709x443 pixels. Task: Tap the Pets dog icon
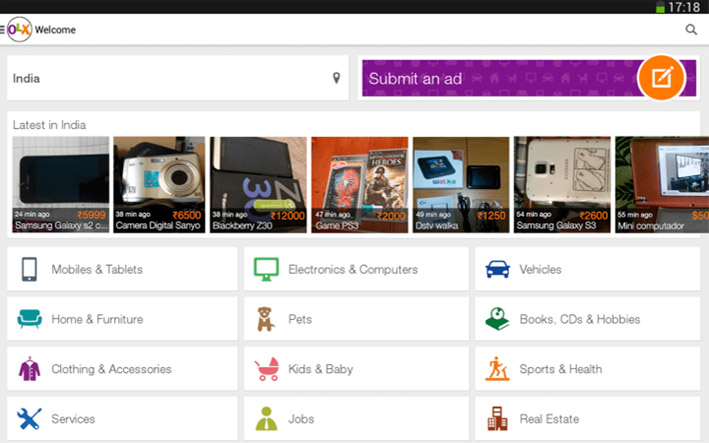pyautogui.click(x=265, y=319)
